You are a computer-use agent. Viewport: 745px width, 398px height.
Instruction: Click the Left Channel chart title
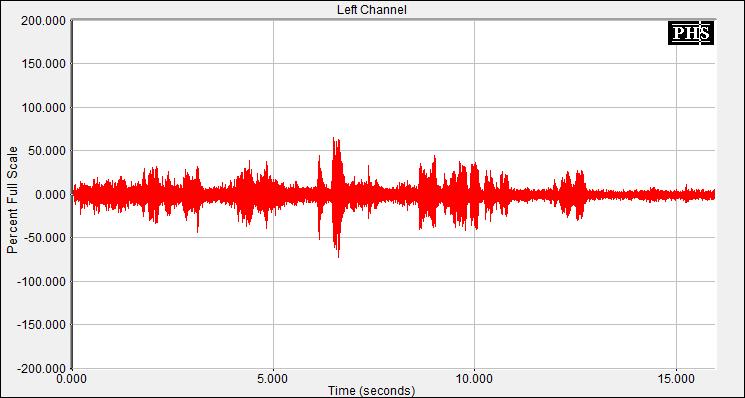372,9
